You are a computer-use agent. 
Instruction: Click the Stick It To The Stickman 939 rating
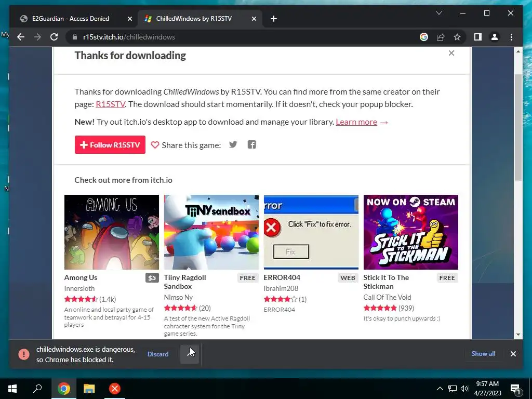point(389,308)
